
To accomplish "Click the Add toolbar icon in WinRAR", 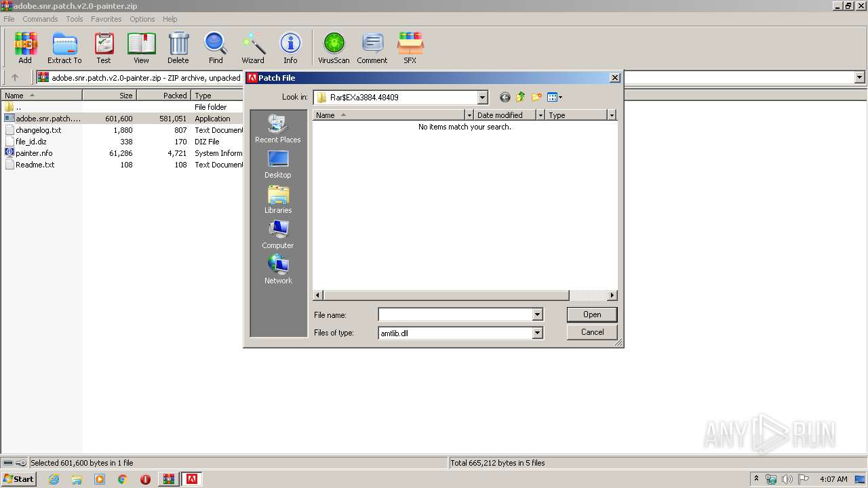I will [25, 47].
